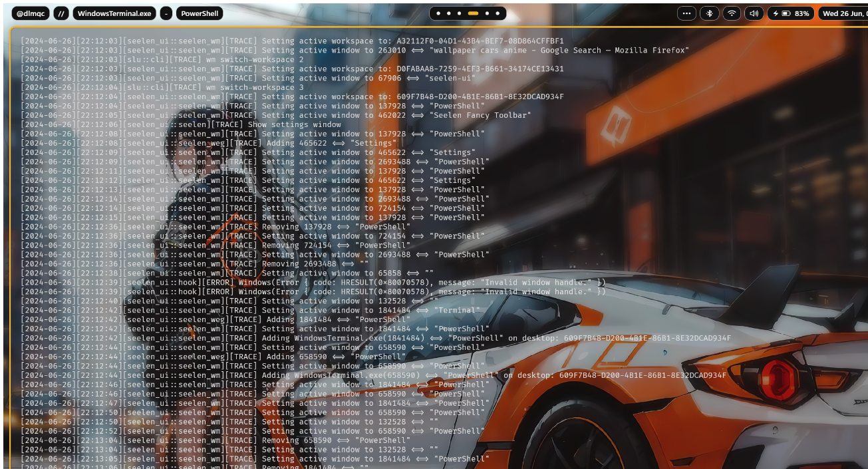Expand hidden tray icons via the ellipsis
The height and width of the screenshot is (469, 868).
coord(687,13)
